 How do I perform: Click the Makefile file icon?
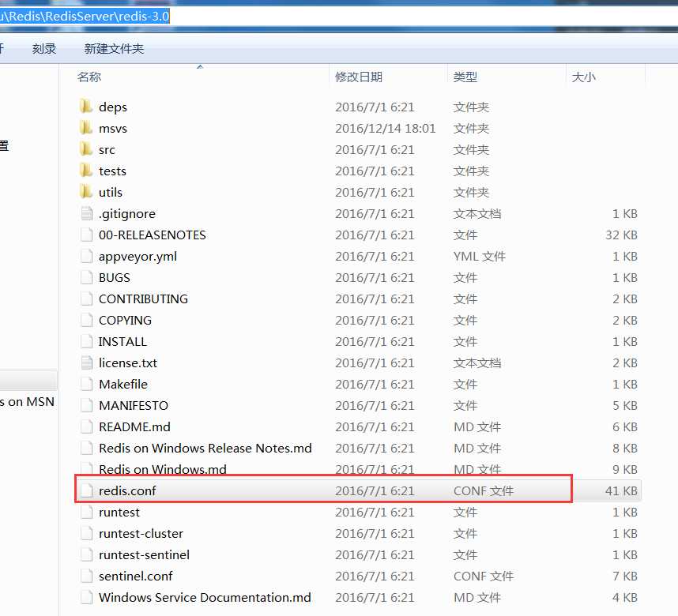pos(86,384)
